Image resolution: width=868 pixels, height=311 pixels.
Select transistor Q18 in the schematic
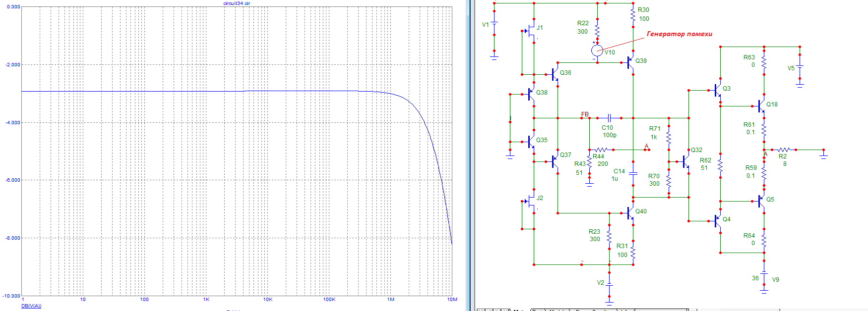tap(760, 106)
